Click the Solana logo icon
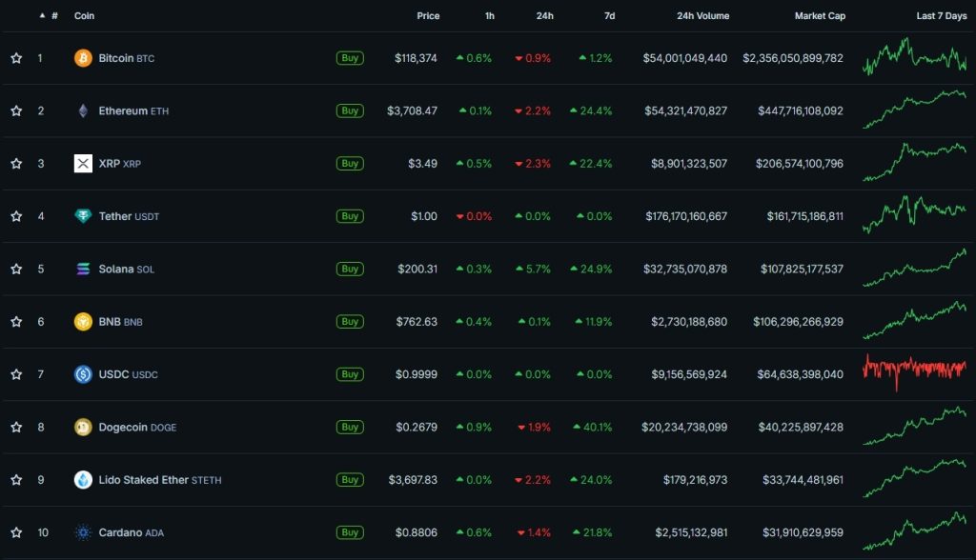Viewport: 976px width, 560px height. [x=83, y=269]
